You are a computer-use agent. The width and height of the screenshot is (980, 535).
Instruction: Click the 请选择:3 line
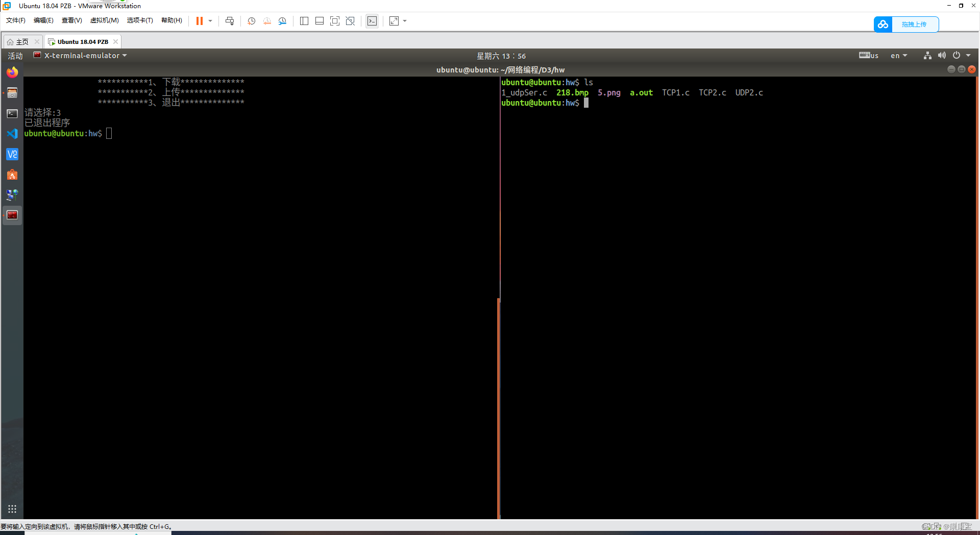(x=43, y=113)
